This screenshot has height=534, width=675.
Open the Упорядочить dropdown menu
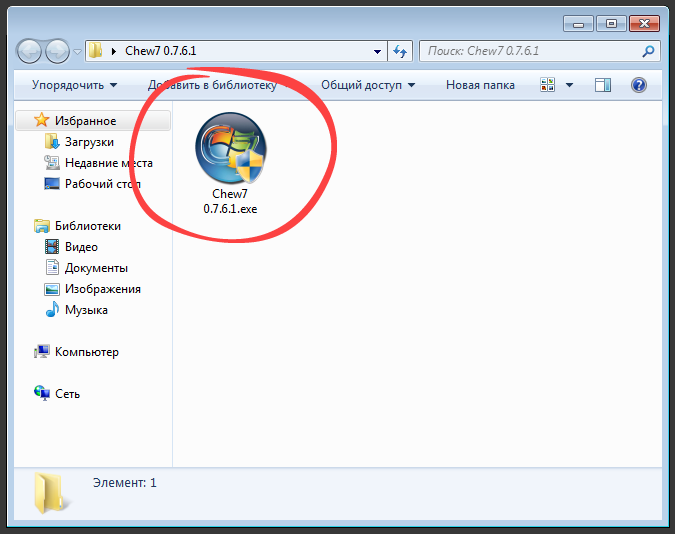pyautogui.click(x=74, y=86)
